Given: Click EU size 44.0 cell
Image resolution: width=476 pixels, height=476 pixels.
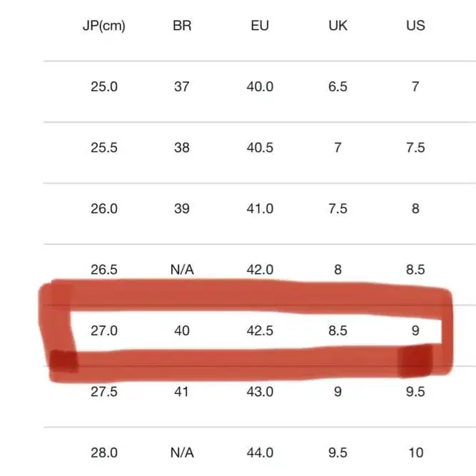Looking at the screenshot, I should point(260,452).
